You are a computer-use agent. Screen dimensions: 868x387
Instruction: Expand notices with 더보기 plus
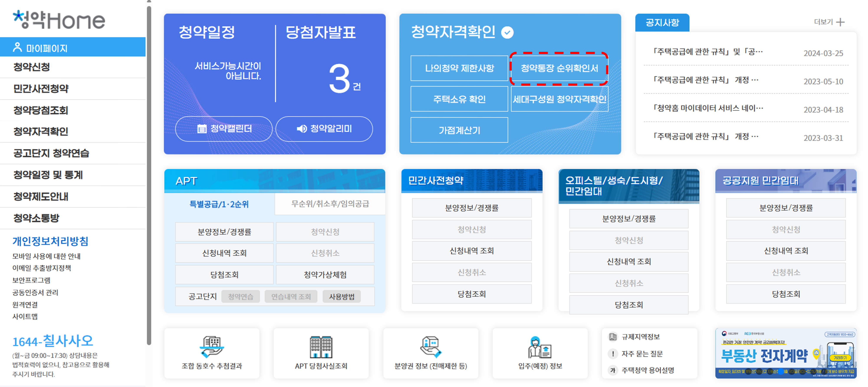pyautogui.click(x=840, y=22)
